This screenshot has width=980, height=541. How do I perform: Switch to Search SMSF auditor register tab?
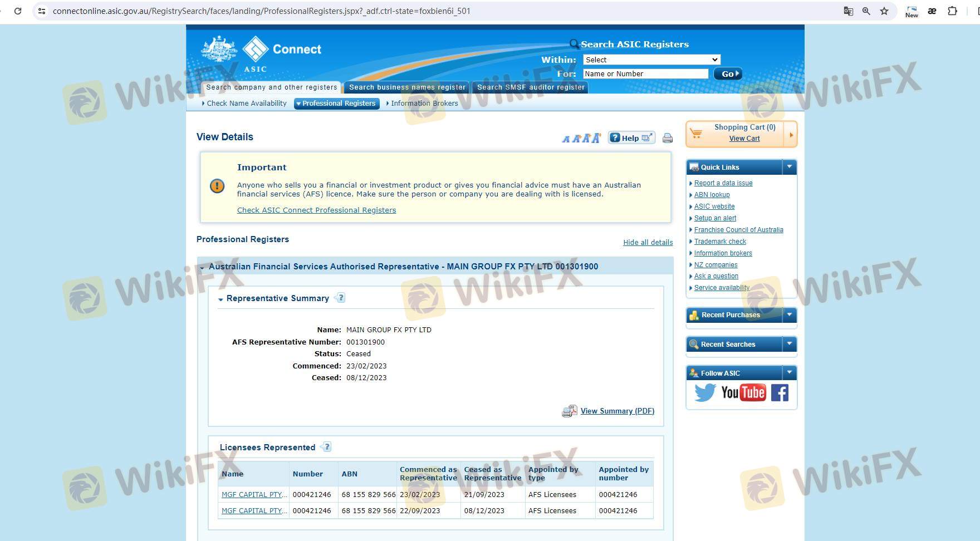(x=531, y=87)
